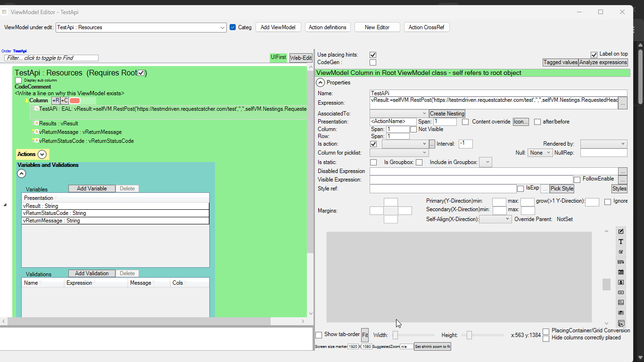Open the ViewModel under edit dropdown
Viewport: 644px width, 362px height.
click(223, 27)
